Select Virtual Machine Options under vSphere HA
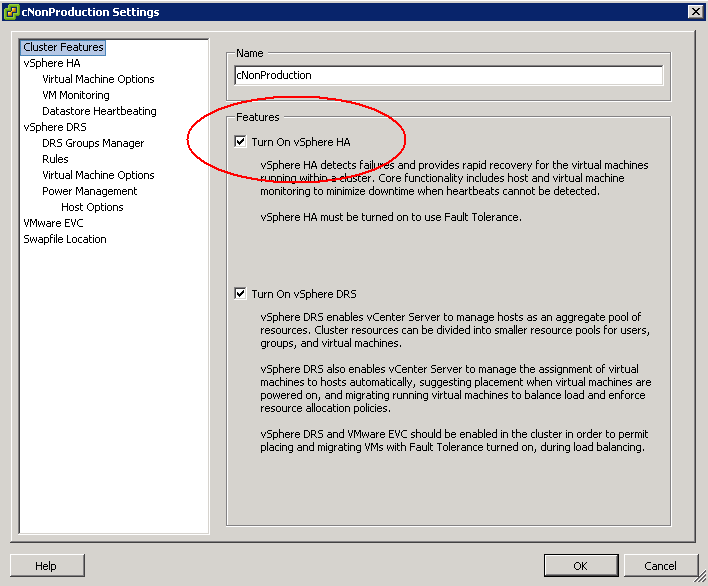 (x=98, y=79)
